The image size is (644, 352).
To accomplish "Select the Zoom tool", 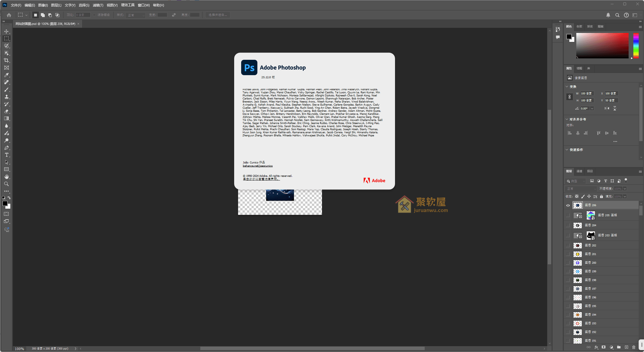I will (x=6, y=184).
